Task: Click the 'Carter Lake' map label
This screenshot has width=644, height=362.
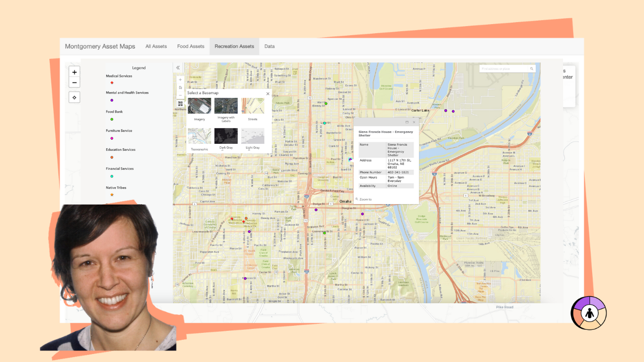Action: pos(420,110)
